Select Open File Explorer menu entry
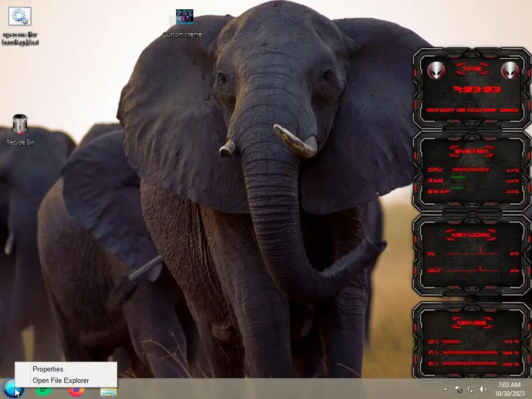The height and width of the screenshot is (399, 532). [x=66, y=380]
